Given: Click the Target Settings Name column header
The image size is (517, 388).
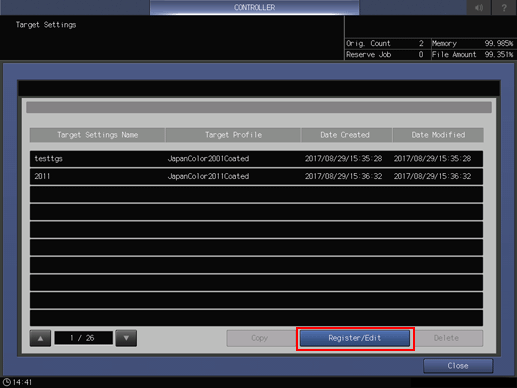Looking at the screenshot, I should (x=97, y=135).
